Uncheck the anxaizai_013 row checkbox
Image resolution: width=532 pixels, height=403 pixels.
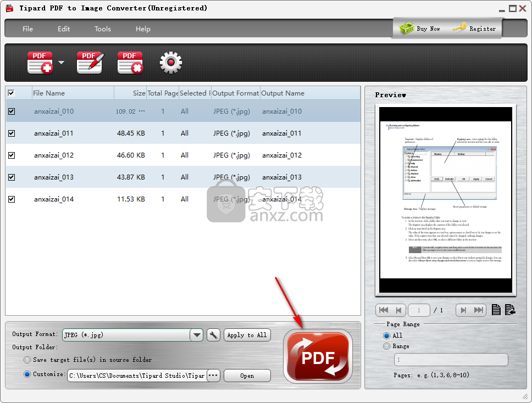(12, 177)
